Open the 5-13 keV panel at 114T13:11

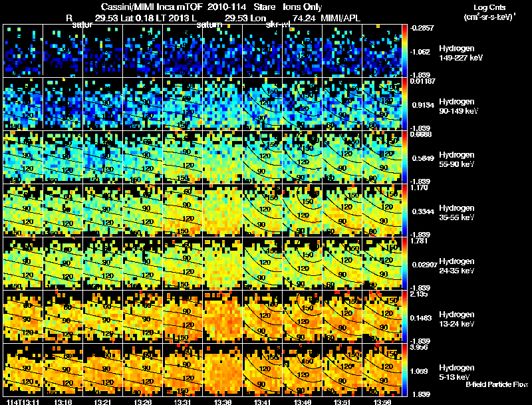23,370
